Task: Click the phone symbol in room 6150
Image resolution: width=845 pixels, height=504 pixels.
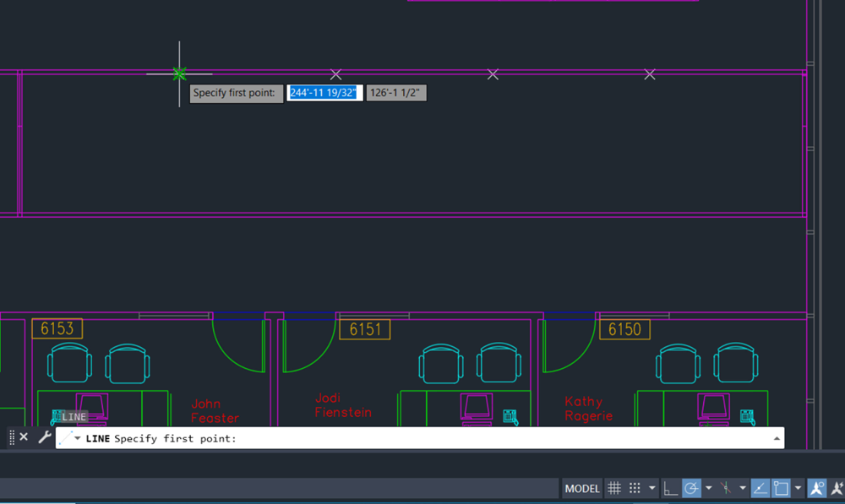Action: click(x=747, y=417)
